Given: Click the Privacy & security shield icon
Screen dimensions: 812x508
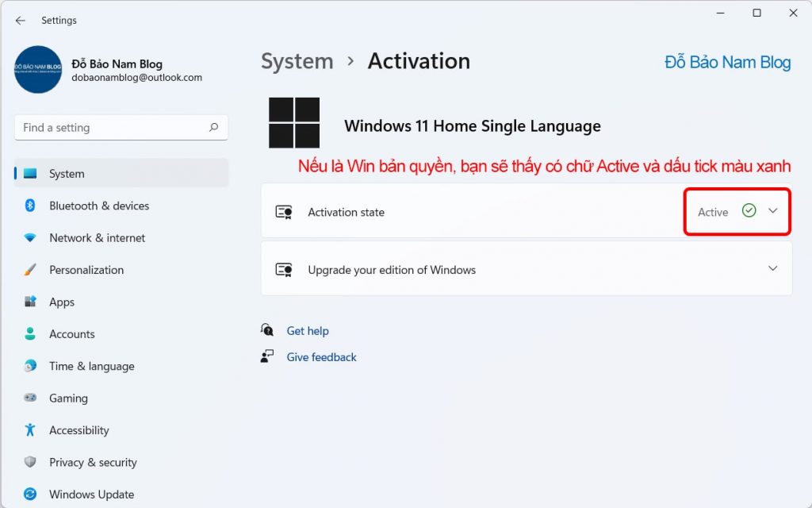Looking at the screenshot, I should tap(30, 463).
